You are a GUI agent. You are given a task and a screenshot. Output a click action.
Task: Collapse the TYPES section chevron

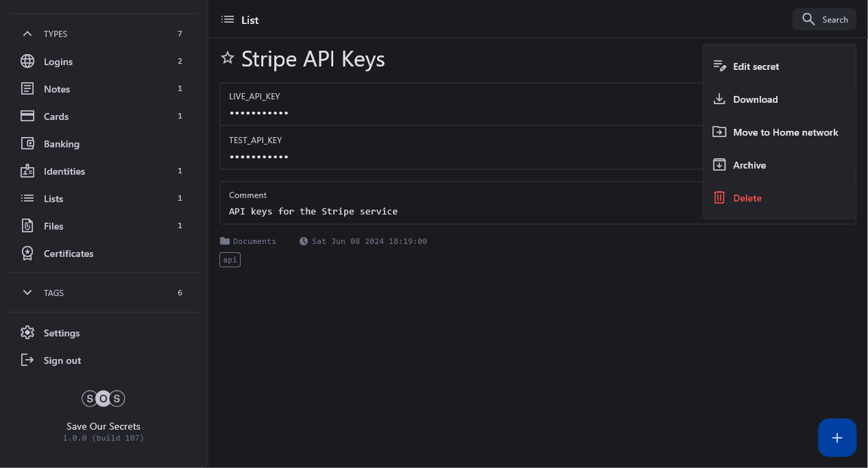[27, 34]
